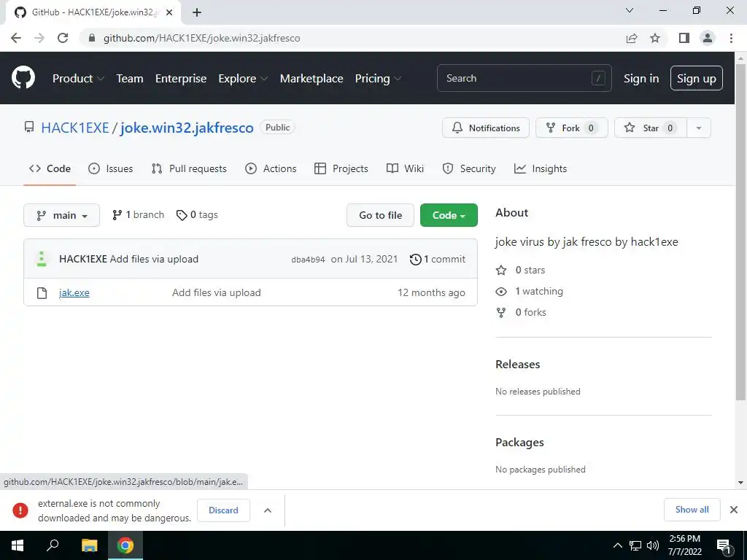
Task: Click the Notifications button
Action: coord(485,128)
